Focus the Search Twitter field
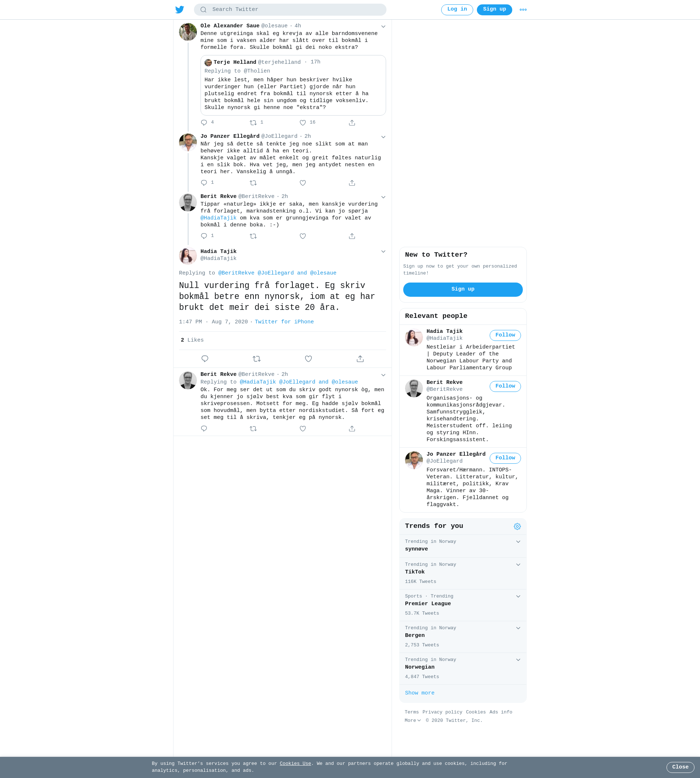700x778 pixels. pos(290,9)
